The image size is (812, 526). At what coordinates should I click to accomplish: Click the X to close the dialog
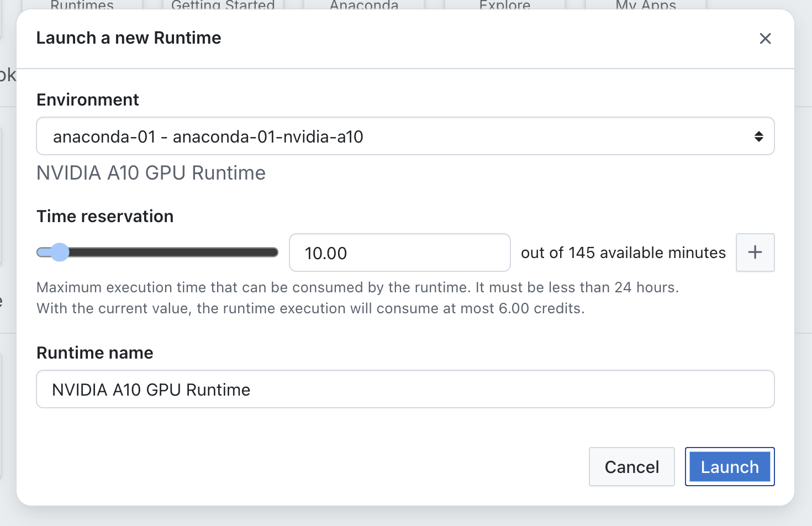765,38
